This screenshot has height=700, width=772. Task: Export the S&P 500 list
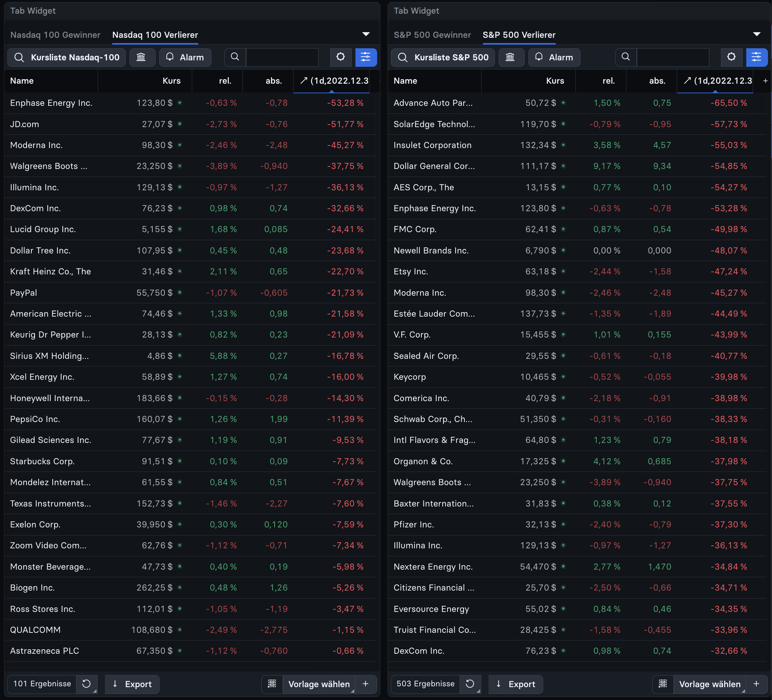point(516,684)
